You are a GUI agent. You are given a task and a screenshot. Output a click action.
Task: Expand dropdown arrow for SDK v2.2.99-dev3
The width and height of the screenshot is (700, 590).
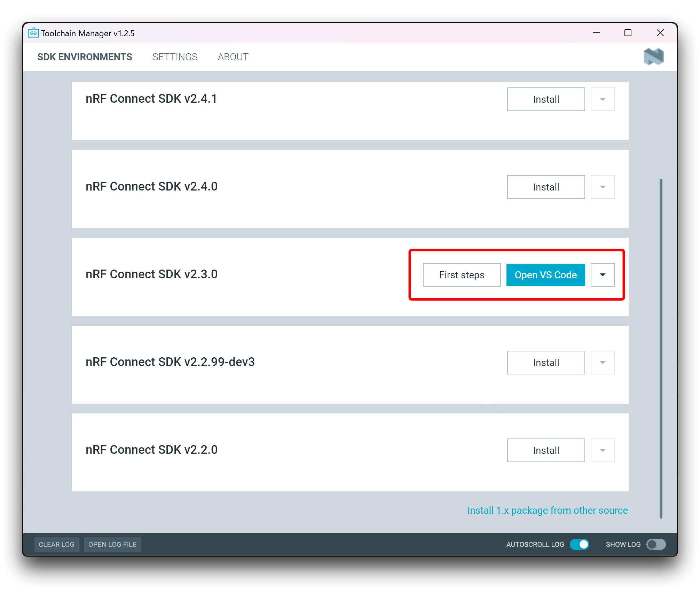[603, 363]
